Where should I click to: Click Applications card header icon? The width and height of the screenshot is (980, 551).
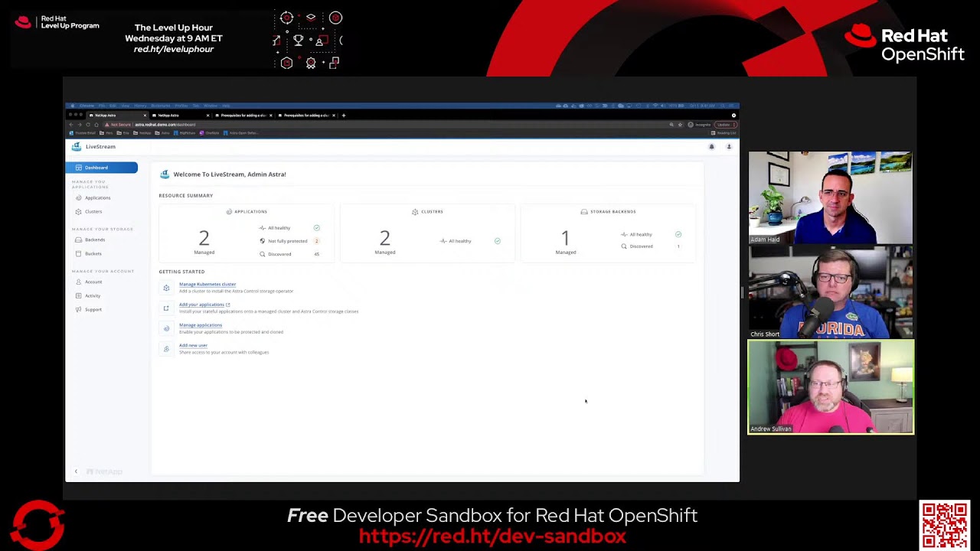point(229,211)
